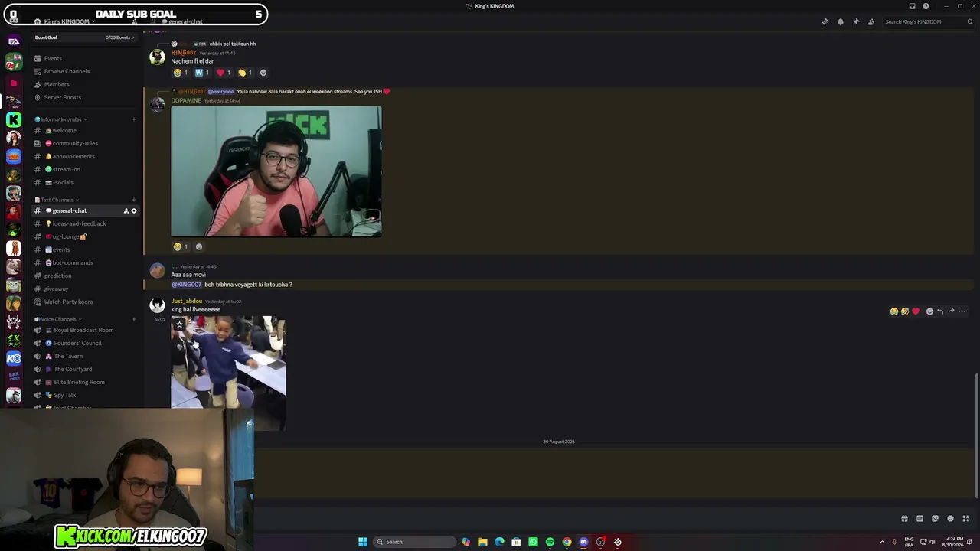Open Browse Channels
Screen dimensions: 980x551
tap(85, 71)
